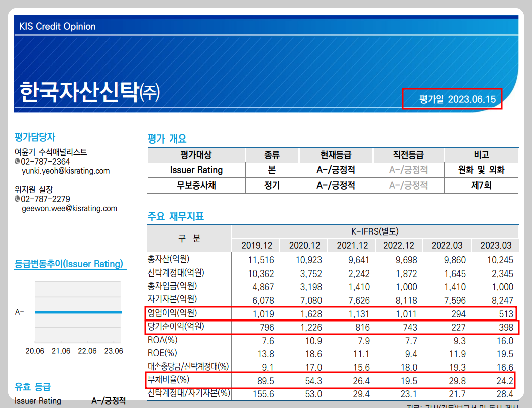Click the ROA(%) row label
This screenshot has height=408, width=532.
(x=163, y=340)
